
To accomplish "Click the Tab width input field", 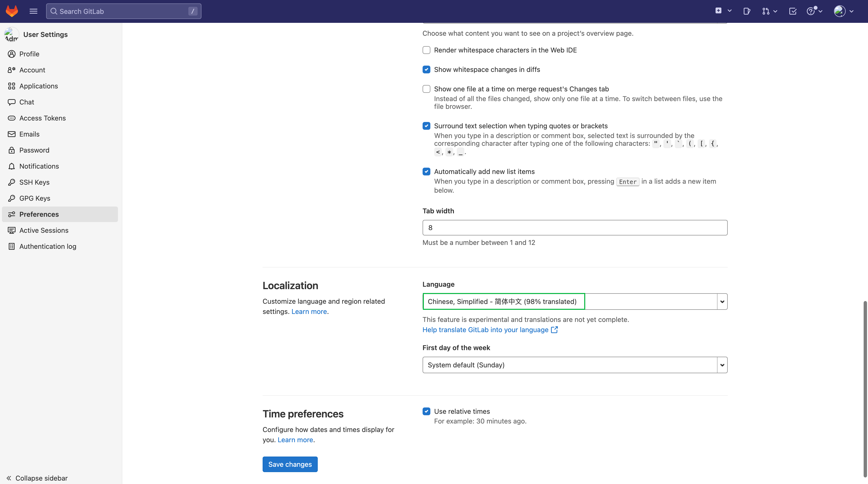I will click(x=575, y=228).
